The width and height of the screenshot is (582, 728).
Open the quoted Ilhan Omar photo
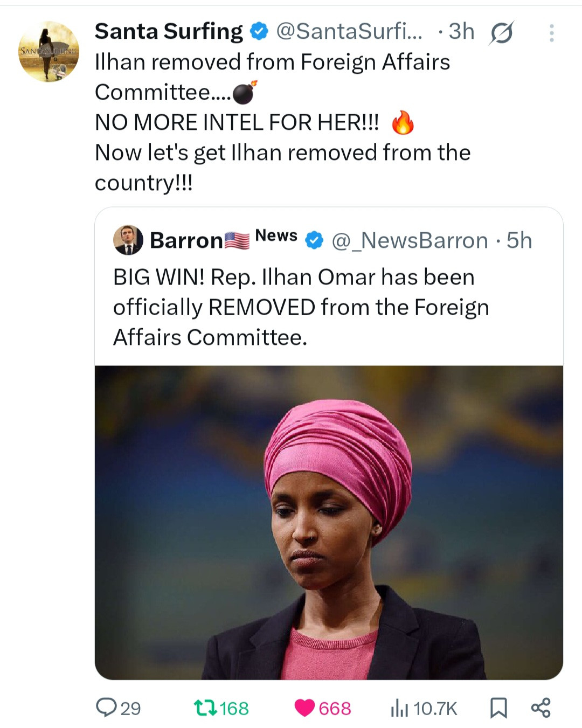329,523
